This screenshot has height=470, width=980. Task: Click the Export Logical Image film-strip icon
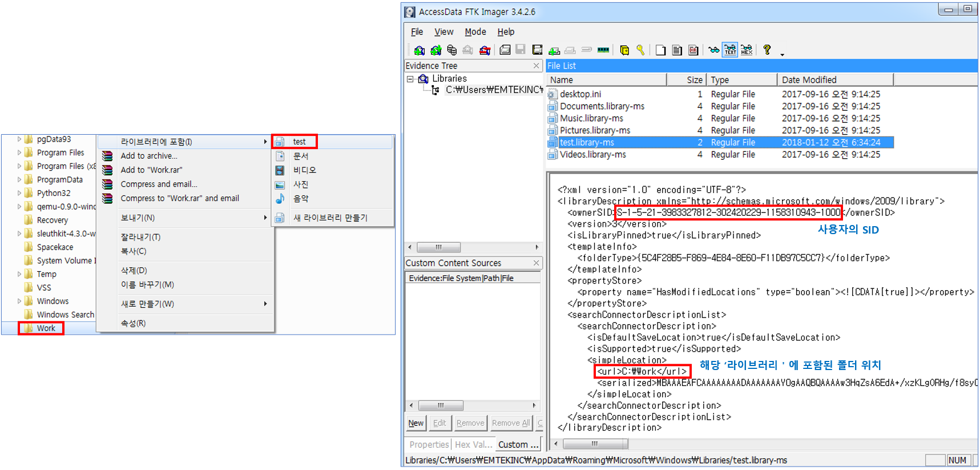click(x=537, y=50)
